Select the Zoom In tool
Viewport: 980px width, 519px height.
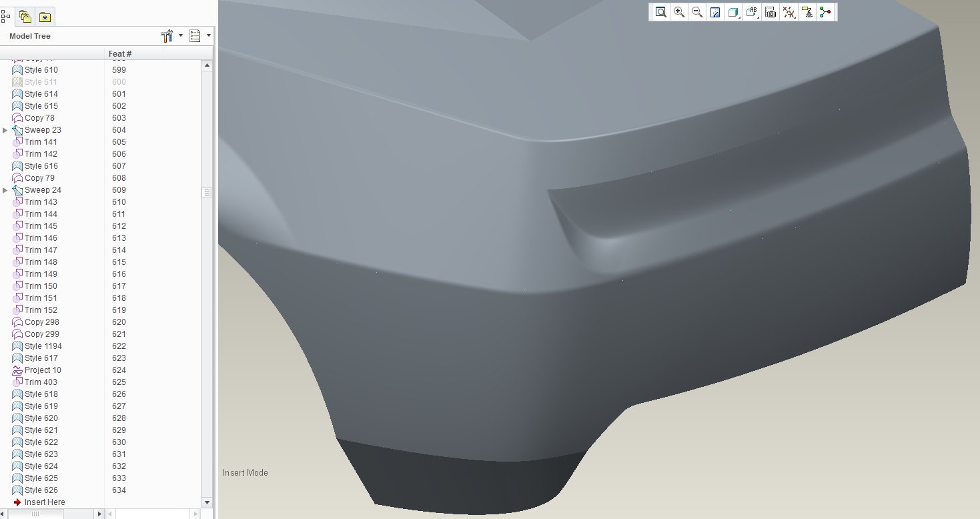coord(679,12)
